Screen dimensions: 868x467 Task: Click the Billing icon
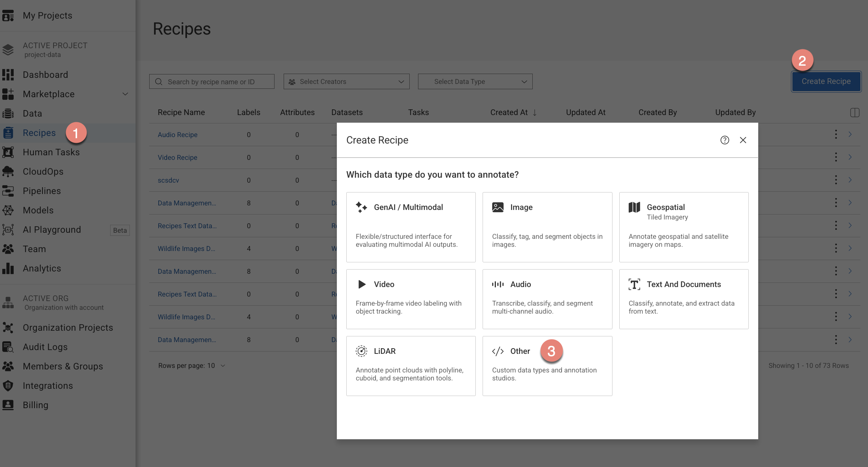coord(8,405)
